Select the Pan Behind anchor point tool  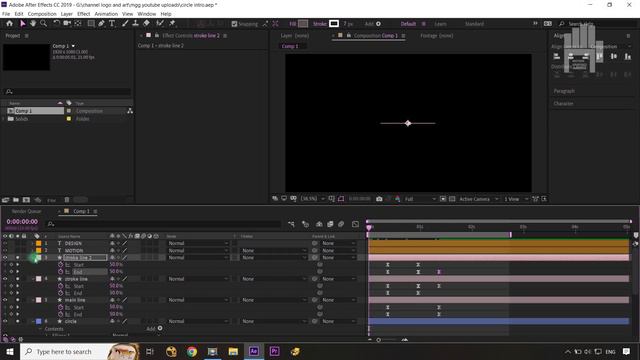tap(78, 24)
